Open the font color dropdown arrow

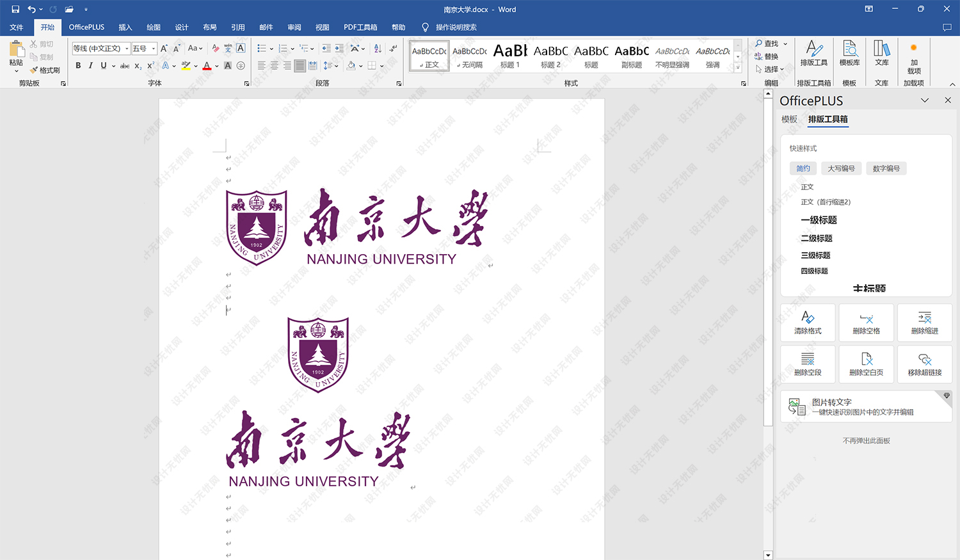click(x=216, y=65)
